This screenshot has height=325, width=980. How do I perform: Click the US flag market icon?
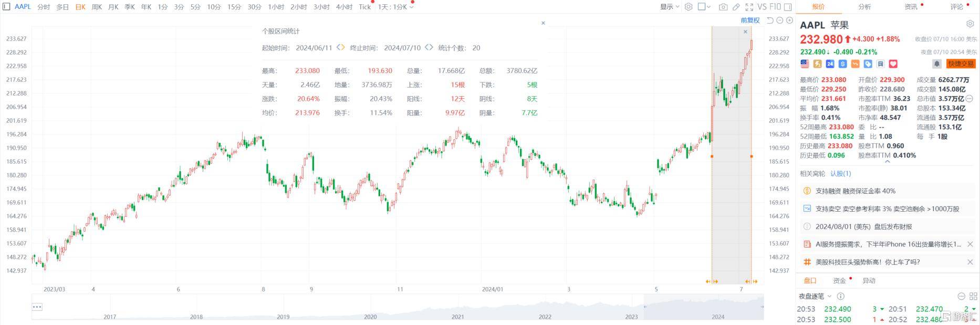click(805, 64)
